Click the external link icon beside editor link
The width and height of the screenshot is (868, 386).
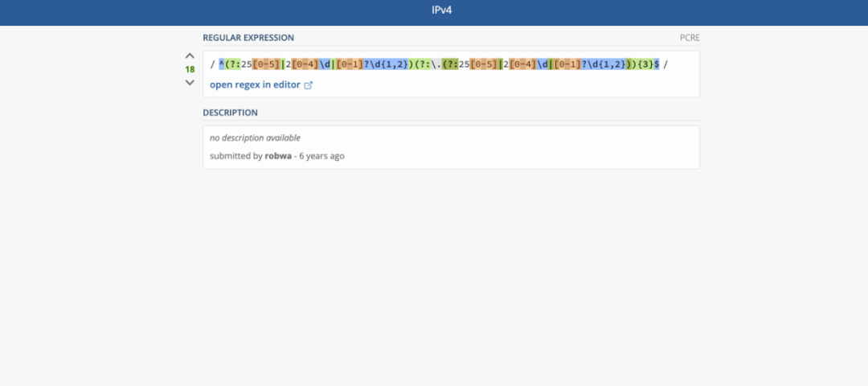[308, 85]
